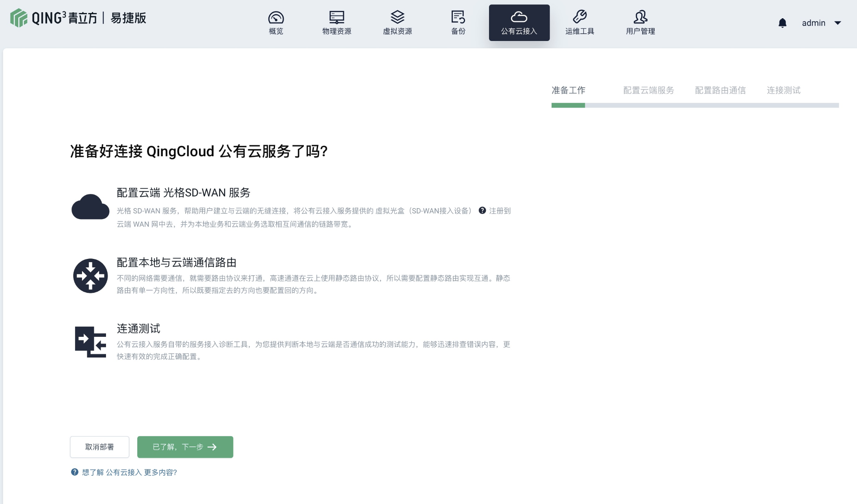
Task: Click the notification bell icon
Action: (x=782, y=23)
